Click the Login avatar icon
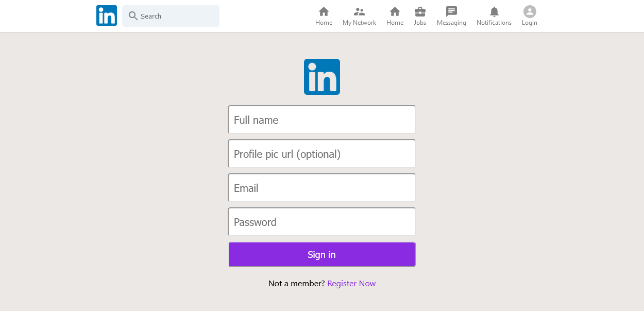The image size is (644, 311). coord(530,11)
